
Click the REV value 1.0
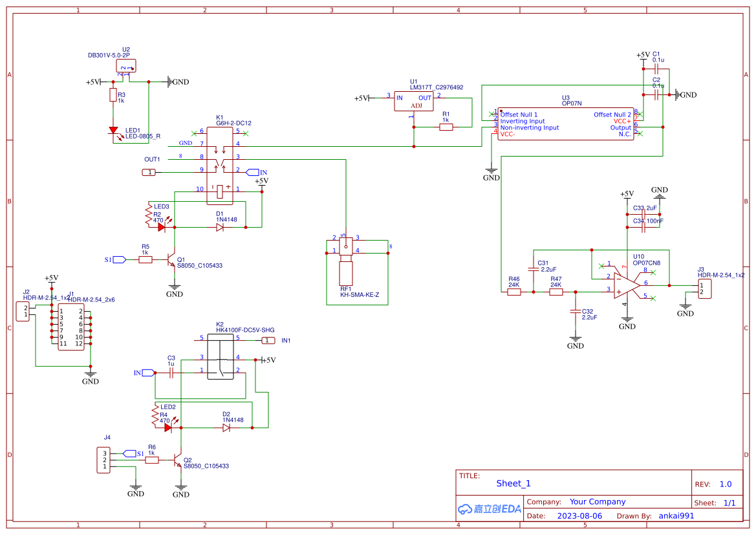pyautogui.click(x=726, y=484)
